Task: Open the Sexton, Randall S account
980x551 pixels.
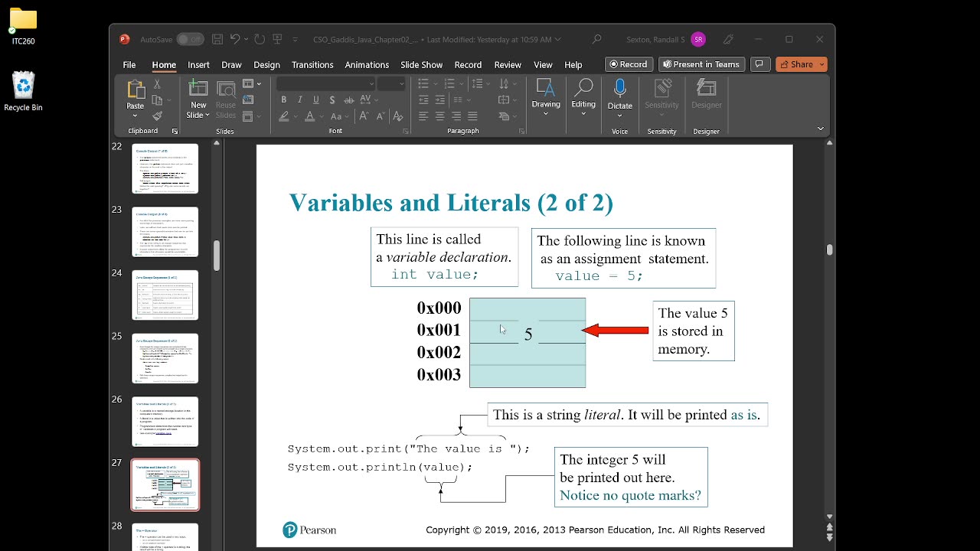Action: [665, 39]
